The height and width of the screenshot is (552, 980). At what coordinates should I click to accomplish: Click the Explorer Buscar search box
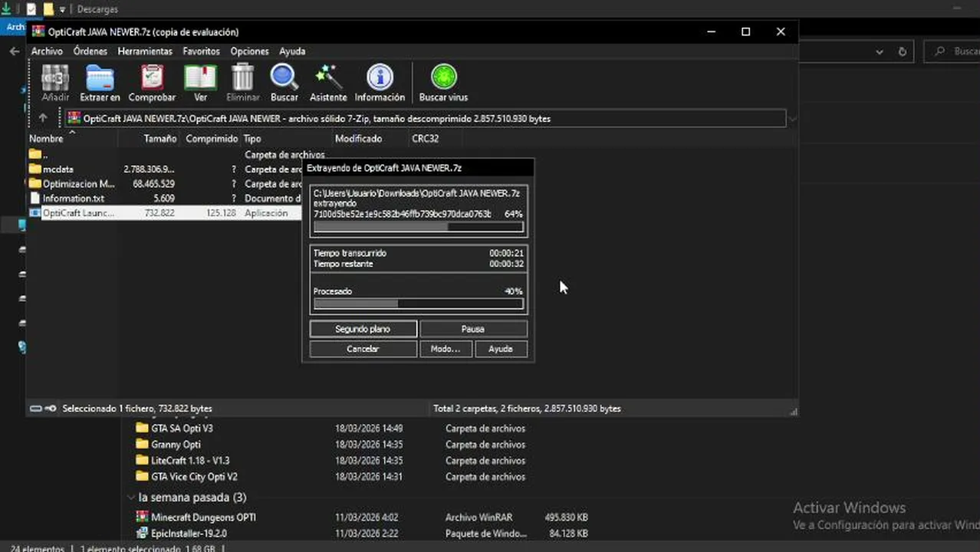tap(952, 51)
